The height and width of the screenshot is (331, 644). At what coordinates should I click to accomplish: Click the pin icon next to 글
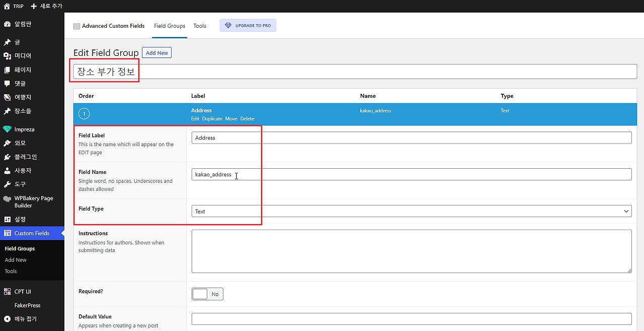pos(7,42)
